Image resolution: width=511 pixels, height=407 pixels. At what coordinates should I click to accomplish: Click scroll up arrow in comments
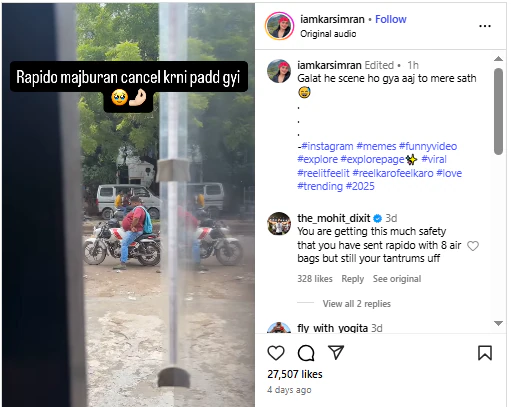[x=498, y=59]
